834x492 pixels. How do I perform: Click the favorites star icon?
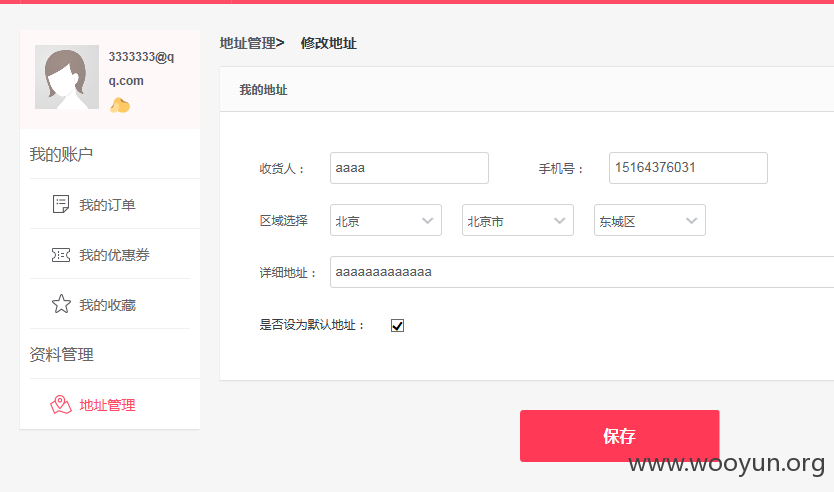coord(61,304)
